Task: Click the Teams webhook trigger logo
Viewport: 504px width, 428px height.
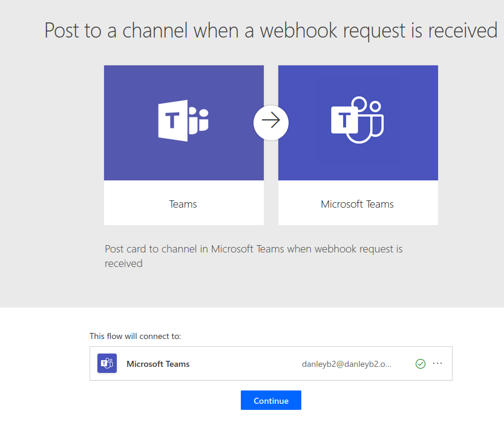Action: (183, 121)
